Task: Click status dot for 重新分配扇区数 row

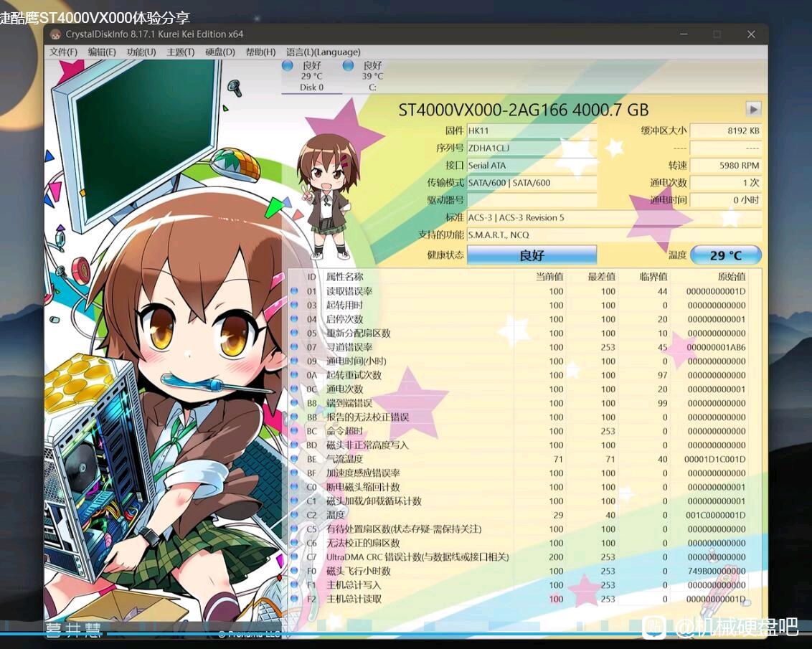Action: [294, 333]
